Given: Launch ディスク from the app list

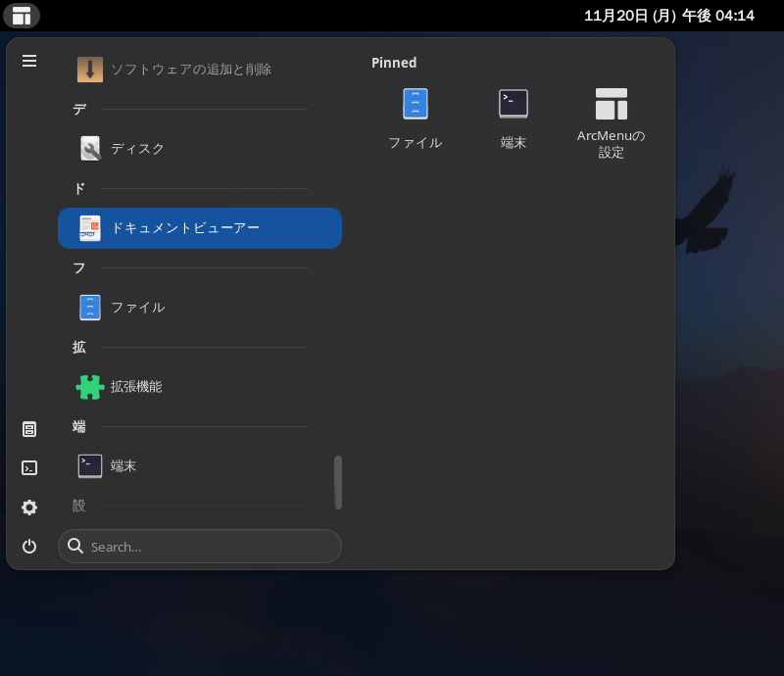Looking at the screenshot, I should pos(200,149).
